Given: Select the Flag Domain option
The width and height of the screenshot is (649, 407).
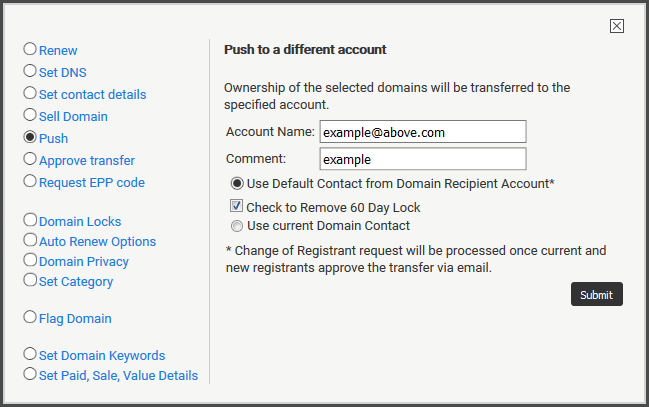Looking at the screenshot, I should [30, 317].
